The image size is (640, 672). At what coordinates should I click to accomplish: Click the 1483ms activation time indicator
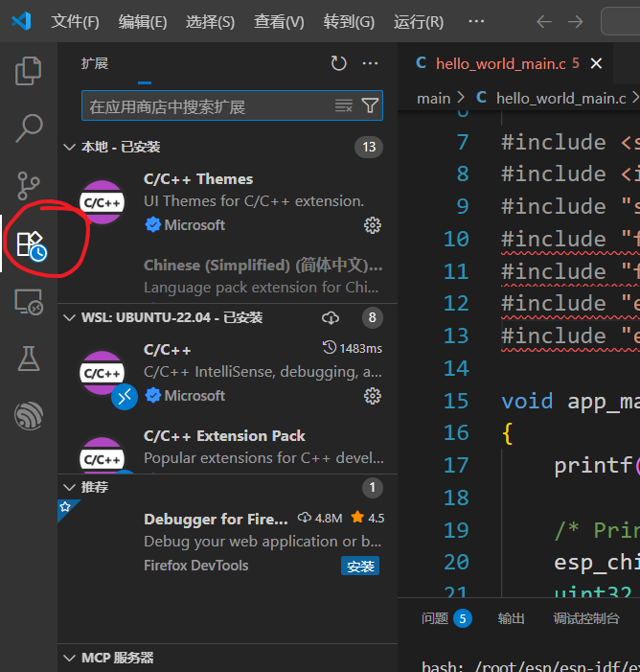[x=353, y=348]
